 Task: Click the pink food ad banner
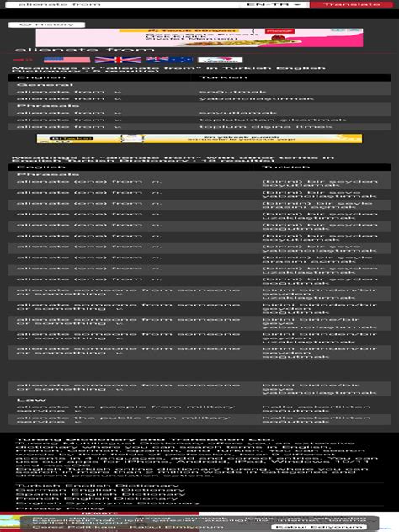tap(199, 38)
